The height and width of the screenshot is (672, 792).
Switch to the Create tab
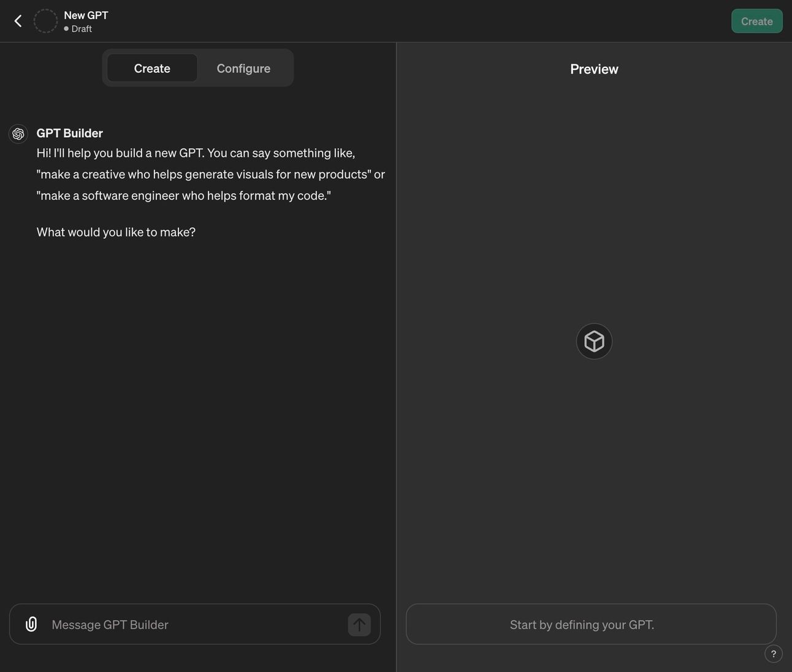click(x=152, y=68)
